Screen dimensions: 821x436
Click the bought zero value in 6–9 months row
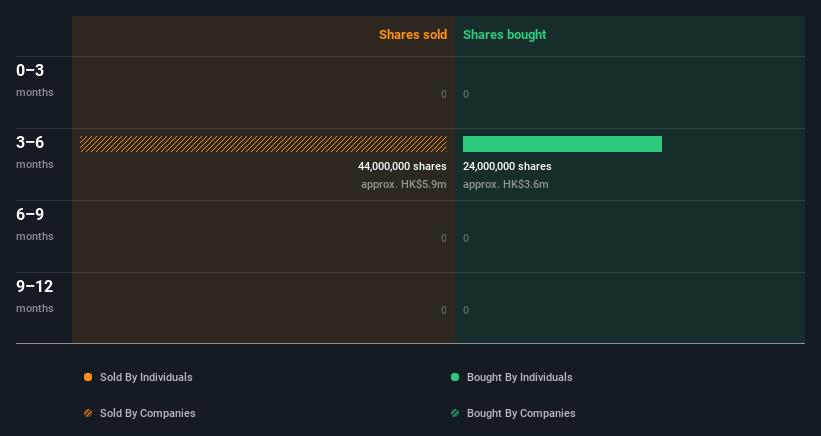pos(466,238)
